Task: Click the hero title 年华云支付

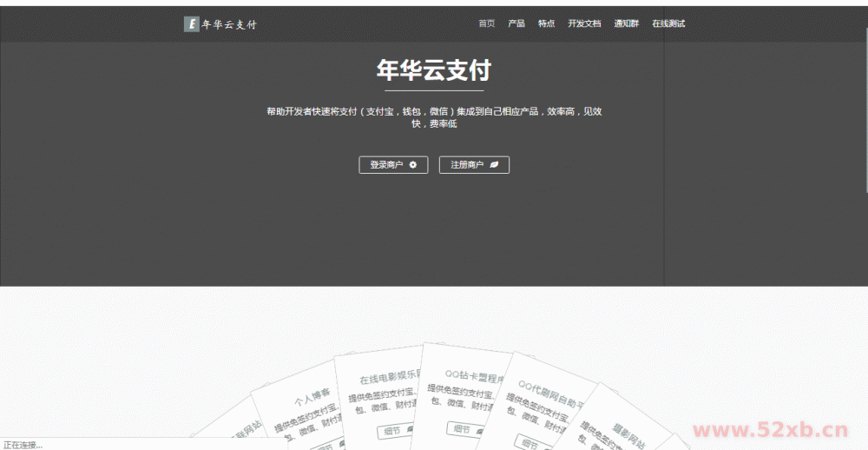Action: click(434, 70)
